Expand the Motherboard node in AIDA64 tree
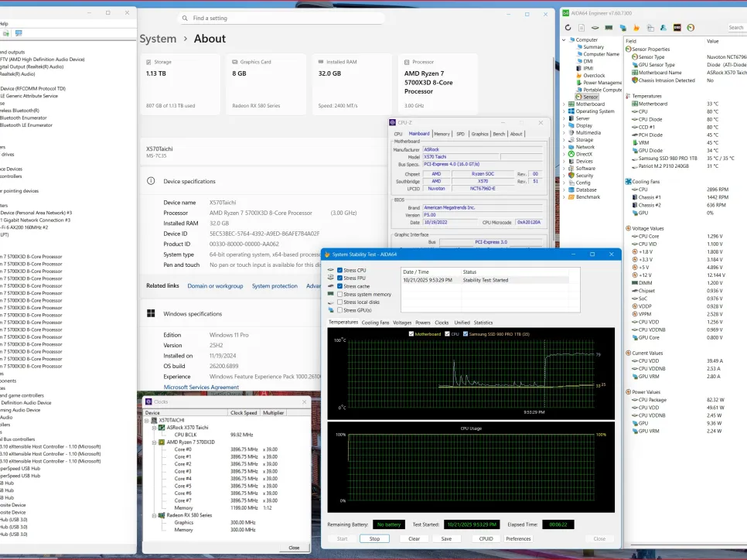Image resolution: width=747 pixels, height=560 pixels. tap(565, 104)
